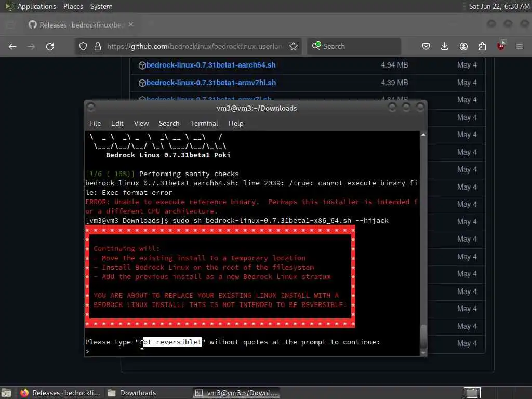532x399 pixels.
Task: Open tracking protection shield icon
Action: click(83, 46)
